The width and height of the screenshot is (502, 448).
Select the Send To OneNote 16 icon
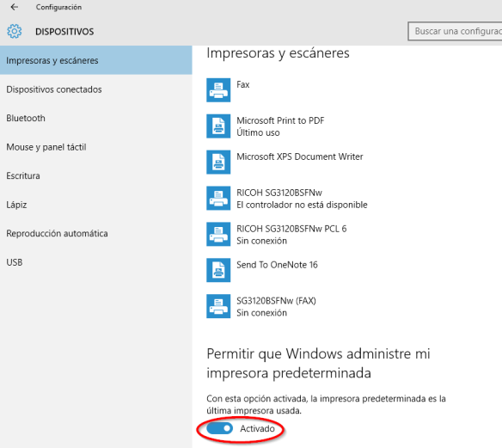pos(218,270)
